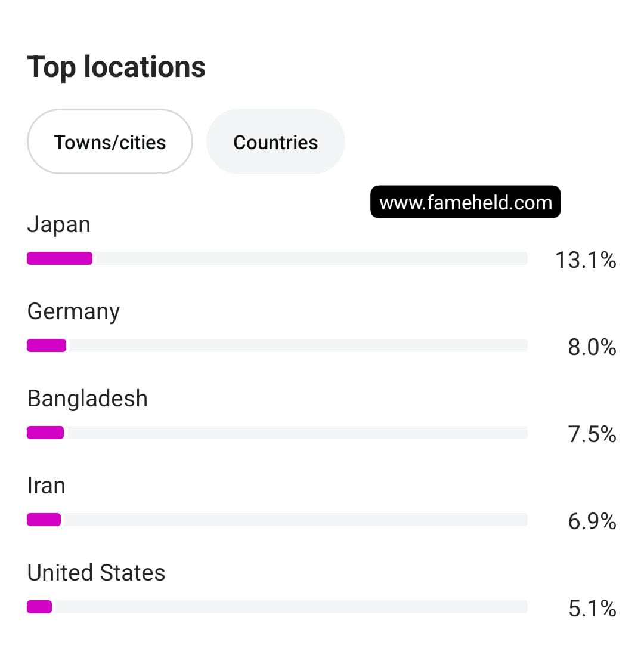This screenshot has width=644, height=670.
Task: Select the Germany country label
Action: pyautogui.click(x=73, y=311)
